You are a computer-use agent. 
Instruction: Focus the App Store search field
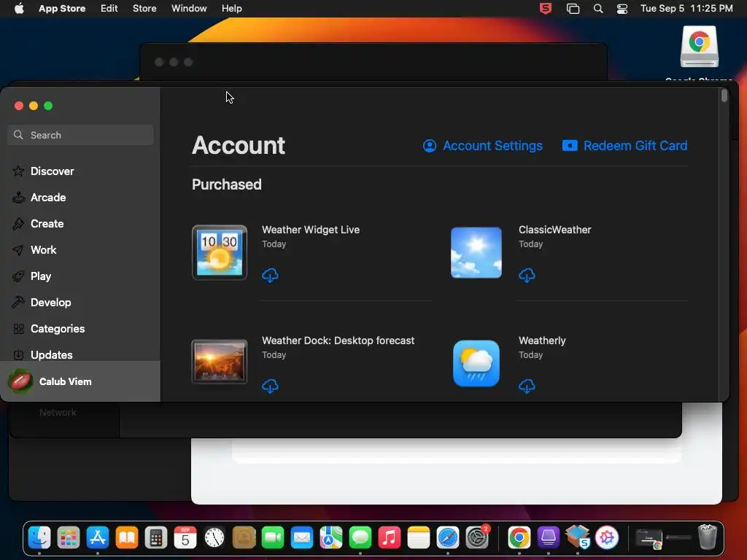(x=80, y=135)
